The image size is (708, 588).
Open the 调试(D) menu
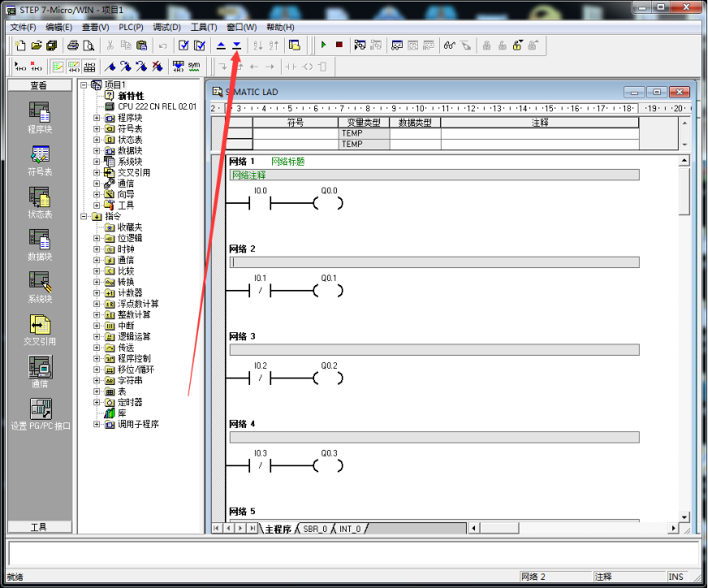[x=166, y=27]
